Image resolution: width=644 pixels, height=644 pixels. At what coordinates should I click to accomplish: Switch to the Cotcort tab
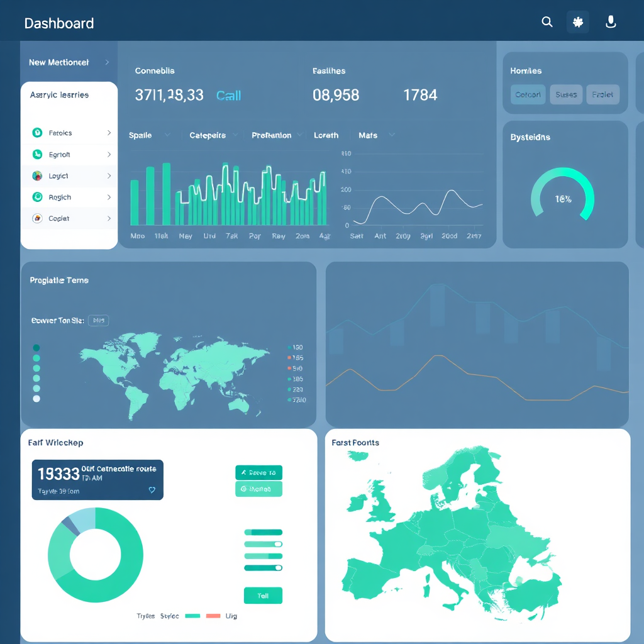click(x=528, y=95)
